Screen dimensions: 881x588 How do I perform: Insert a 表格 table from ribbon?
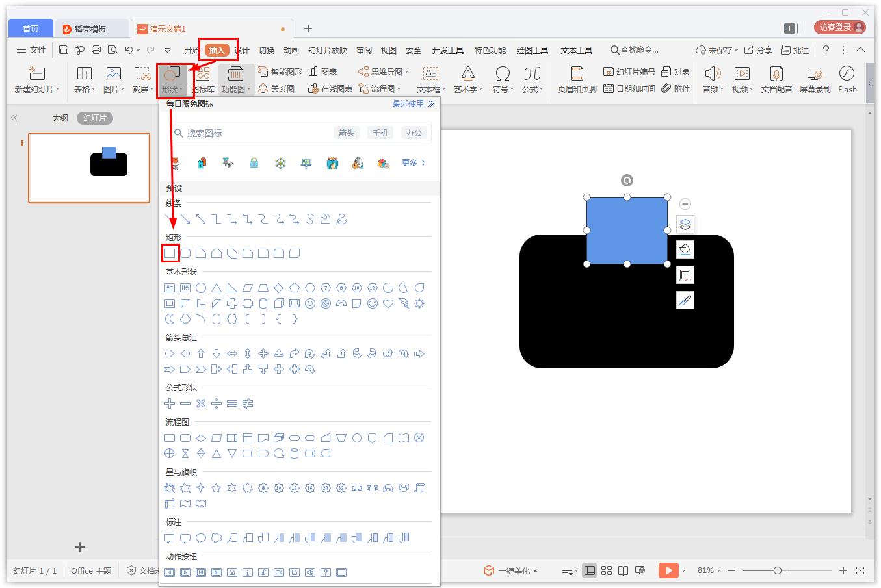pos(84,73)
